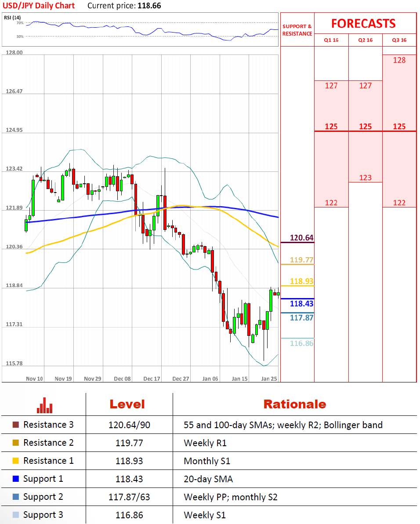Click the Dec 17 date axis label

tap(152, 378)
